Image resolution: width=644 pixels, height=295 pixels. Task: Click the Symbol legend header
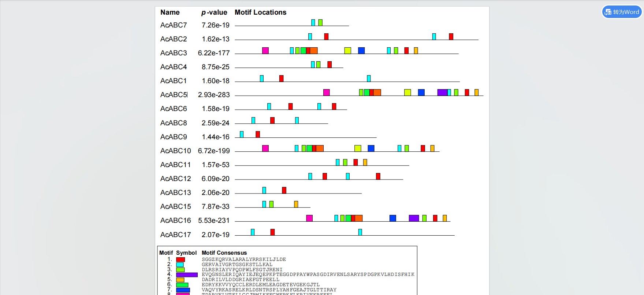[186, 253]
